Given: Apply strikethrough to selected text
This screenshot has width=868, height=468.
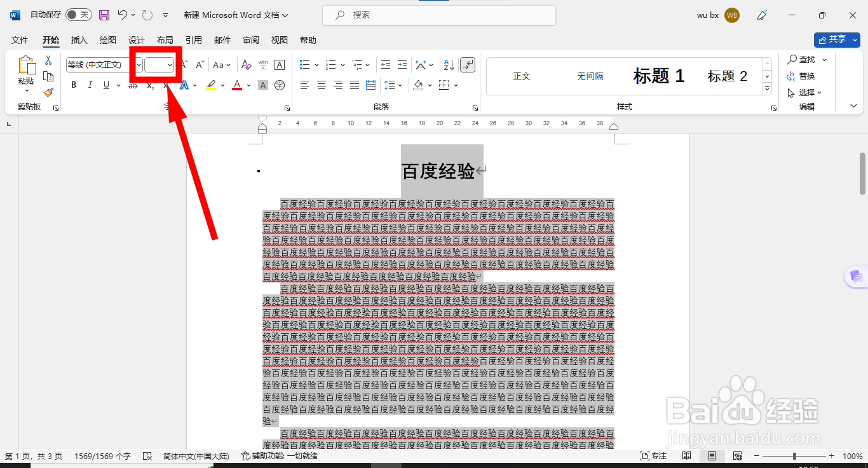Looking at the screenshot, I should coord(133,85).
